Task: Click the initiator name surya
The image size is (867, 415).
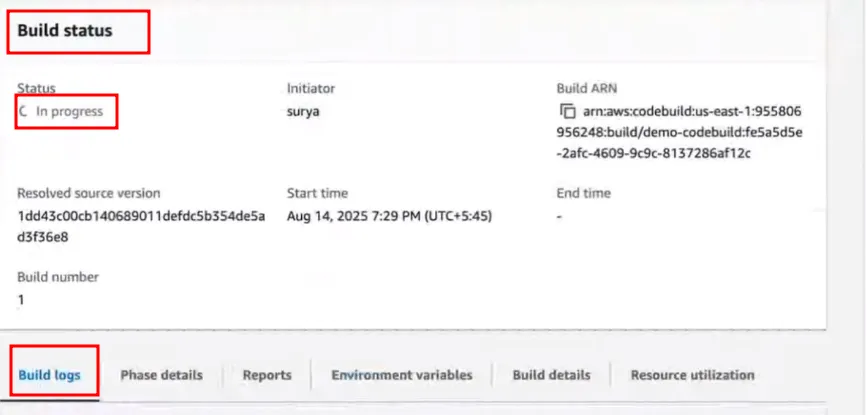Action: (x=303, y=112)
